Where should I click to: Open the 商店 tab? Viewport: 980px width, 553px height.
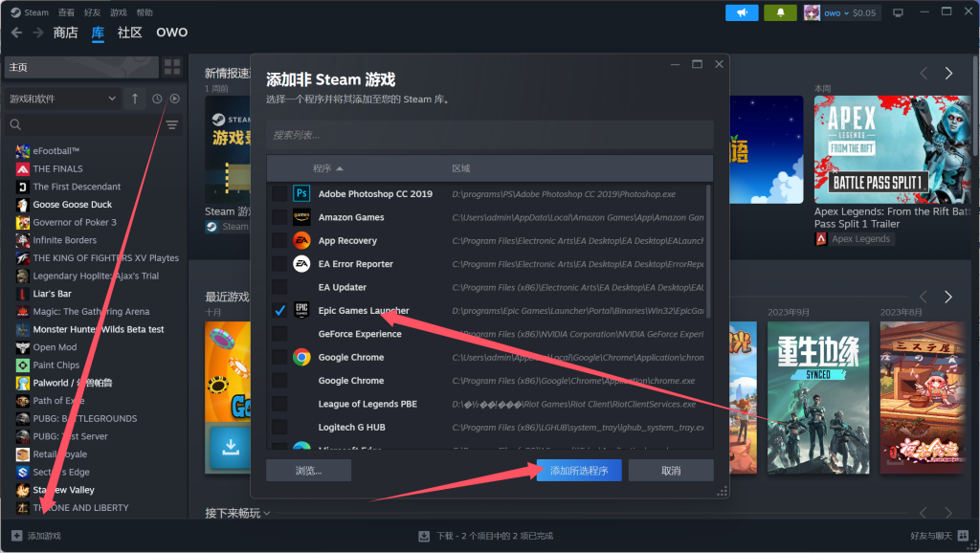coord(66,33)
